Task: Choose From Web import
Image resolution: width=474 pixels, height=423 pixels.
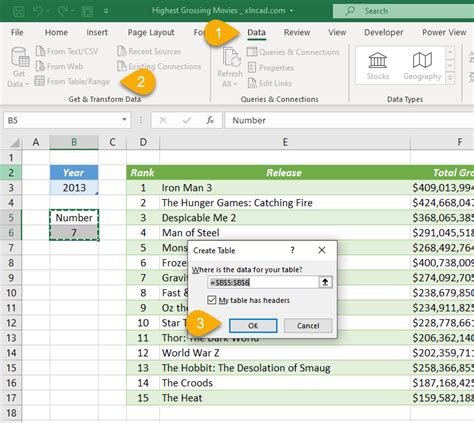Action: tap(59, 66)
